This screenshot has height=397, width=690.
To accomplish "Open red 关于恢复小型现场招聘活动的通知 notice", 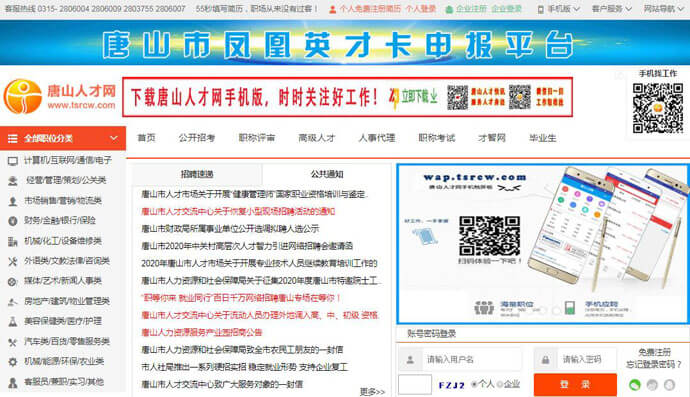I will (238, 212).
